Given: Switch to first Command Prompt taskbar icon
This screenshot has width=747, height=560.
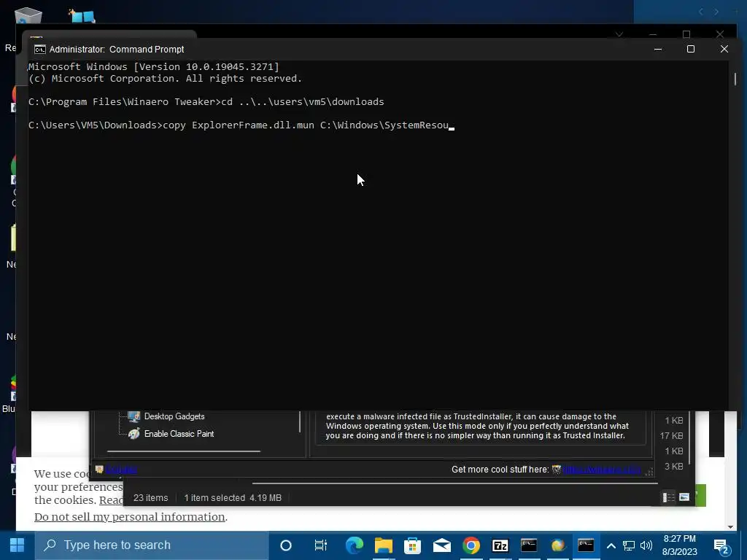Looking at the screenshot, I should pyautogui.click(x=529, y=545).
